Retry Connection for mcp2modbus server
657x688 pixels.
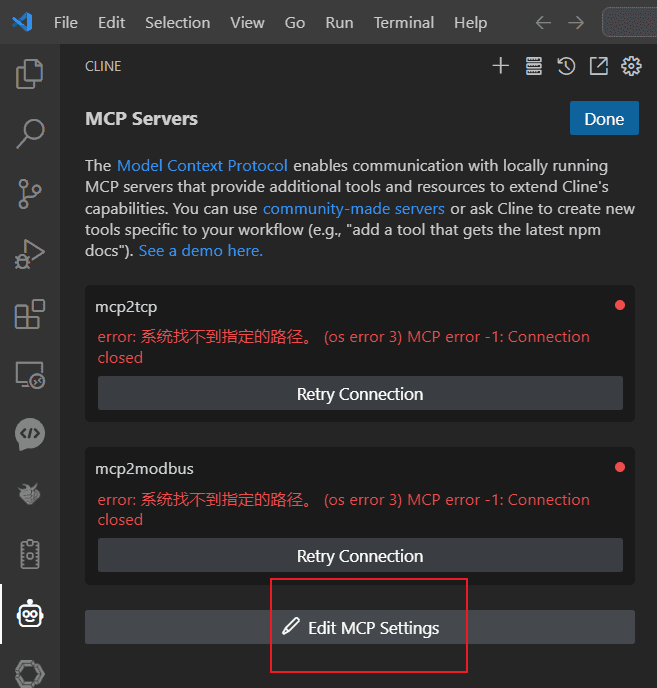click(360, 555)
